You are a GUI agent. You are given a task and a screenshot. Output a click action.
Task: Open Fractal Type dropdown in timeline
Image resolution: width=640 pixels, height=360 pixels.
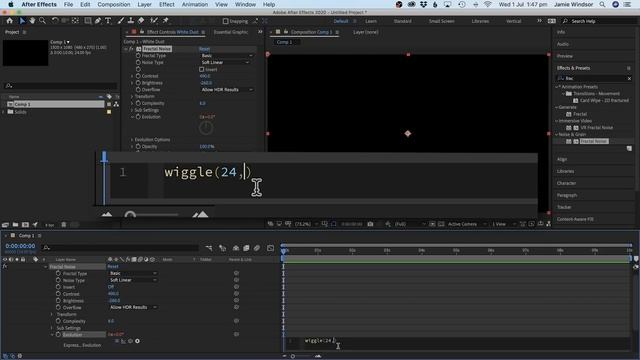[133, 273]
